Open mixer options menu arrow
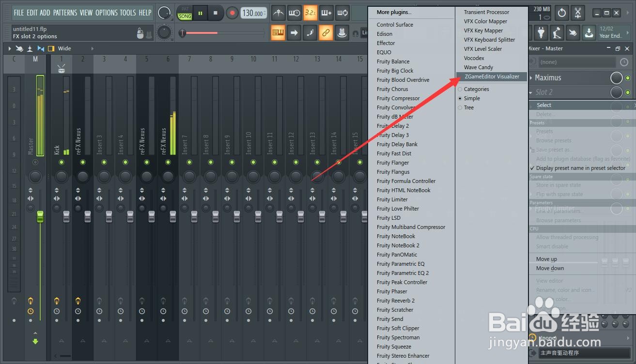Viewport: 636px width, 364px height. click(x=9, y=48)
